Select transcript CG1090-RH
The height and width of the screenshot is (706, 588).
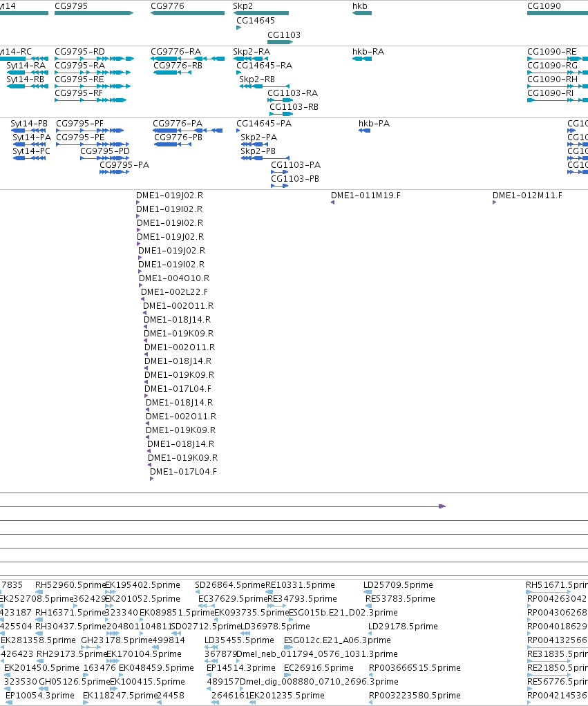tap(553, 79)
